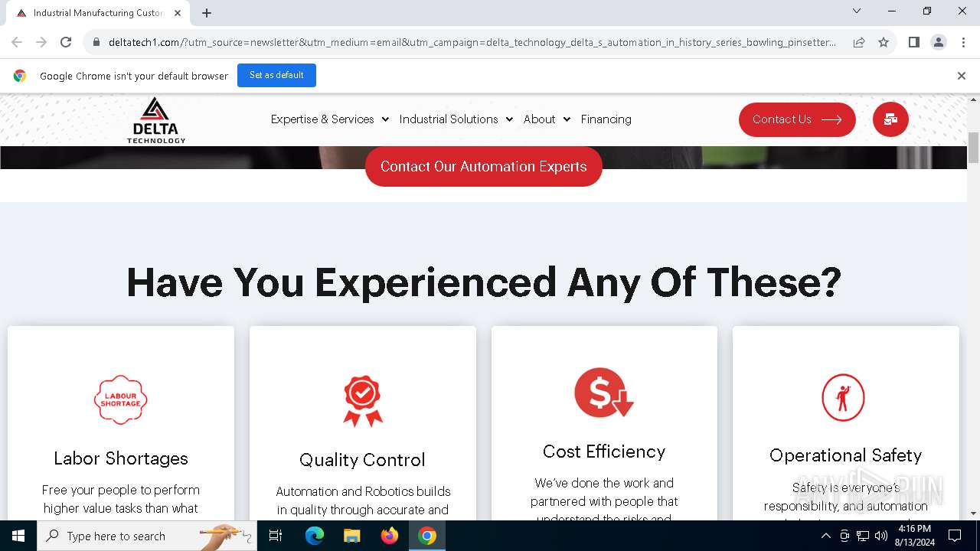
Task: Open the notification center icon
Action: (x=955, y=536)
